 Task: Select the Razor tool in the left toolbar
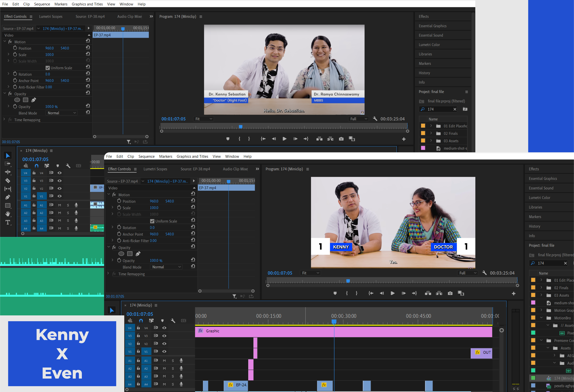point(8,180)
